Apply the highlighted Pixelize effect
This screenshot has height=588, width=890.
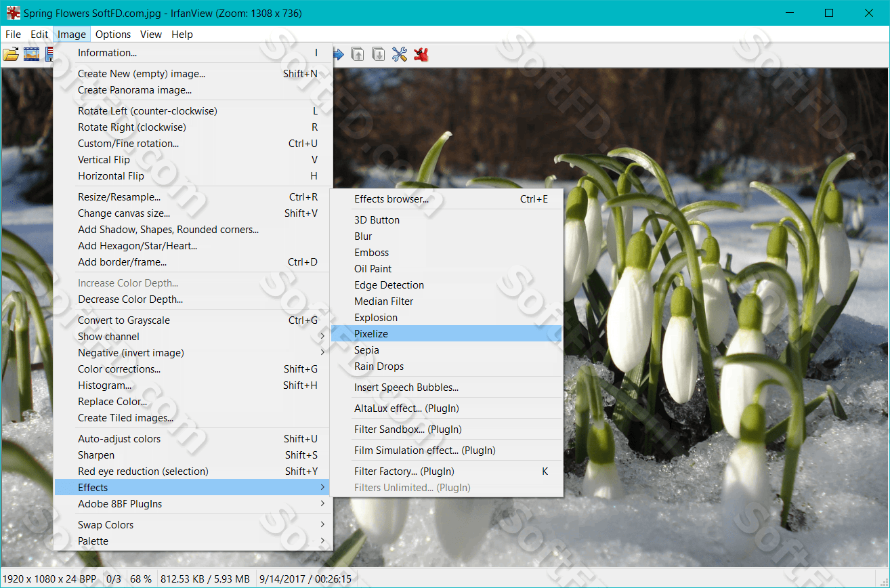pos(446,334)
